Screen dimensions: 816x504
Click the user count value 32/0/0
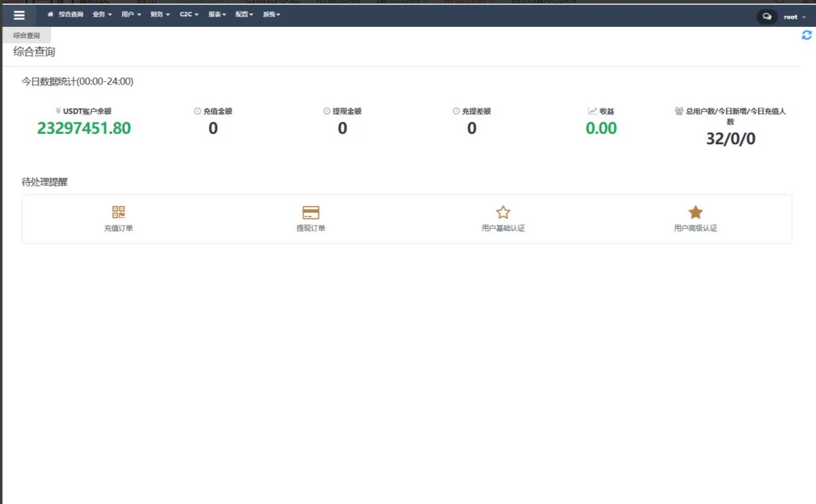(x=730, y=139)
